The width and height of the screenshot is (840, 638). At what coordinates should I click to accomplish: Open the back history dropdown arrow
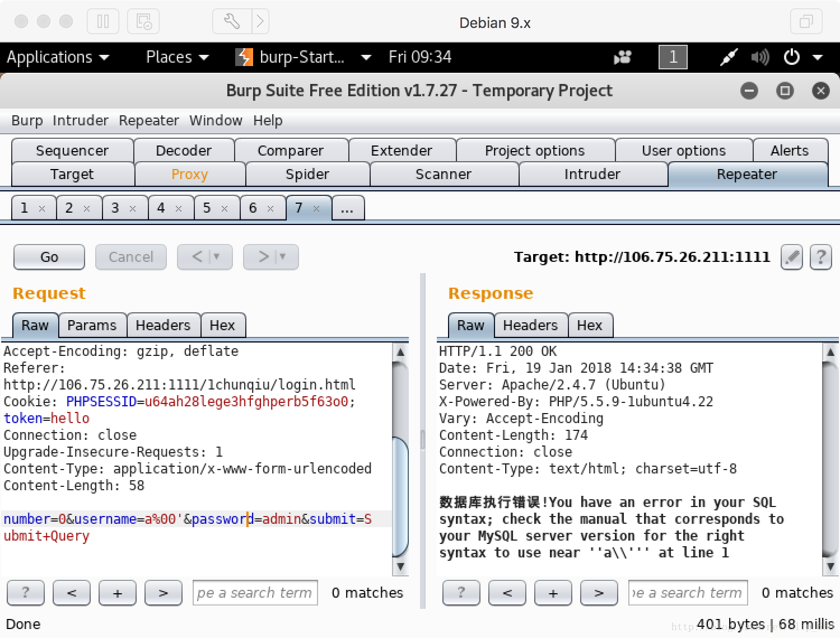click(x=217, y=257)
